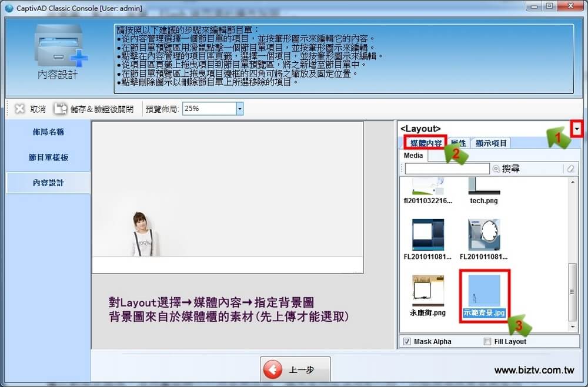Click the media list scroll-down arrow

point(573,327)
